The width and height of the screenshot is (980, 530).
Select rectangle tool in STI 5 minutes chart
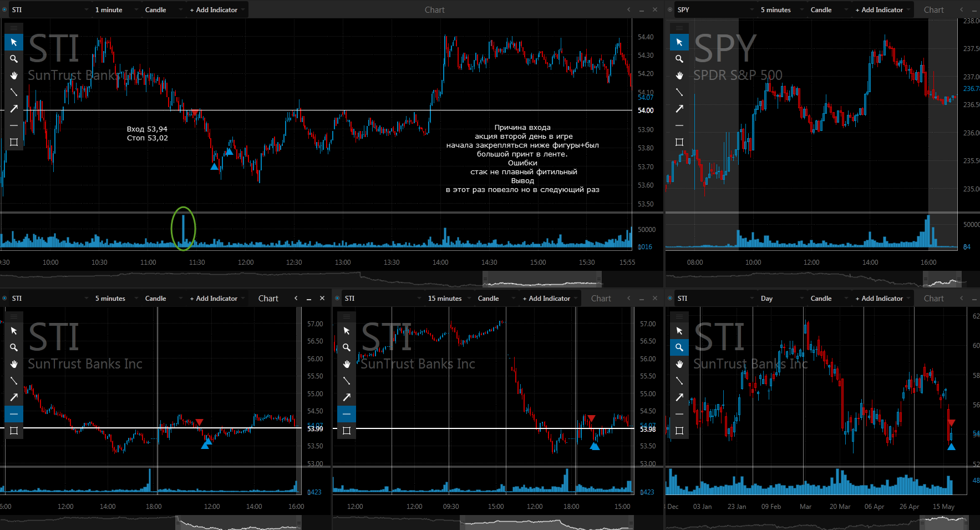pos(14,431)
